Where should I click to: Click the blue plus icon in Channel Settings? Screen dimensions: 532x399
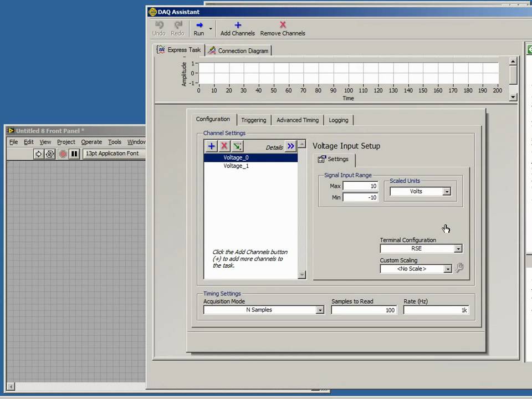(211, 146)
